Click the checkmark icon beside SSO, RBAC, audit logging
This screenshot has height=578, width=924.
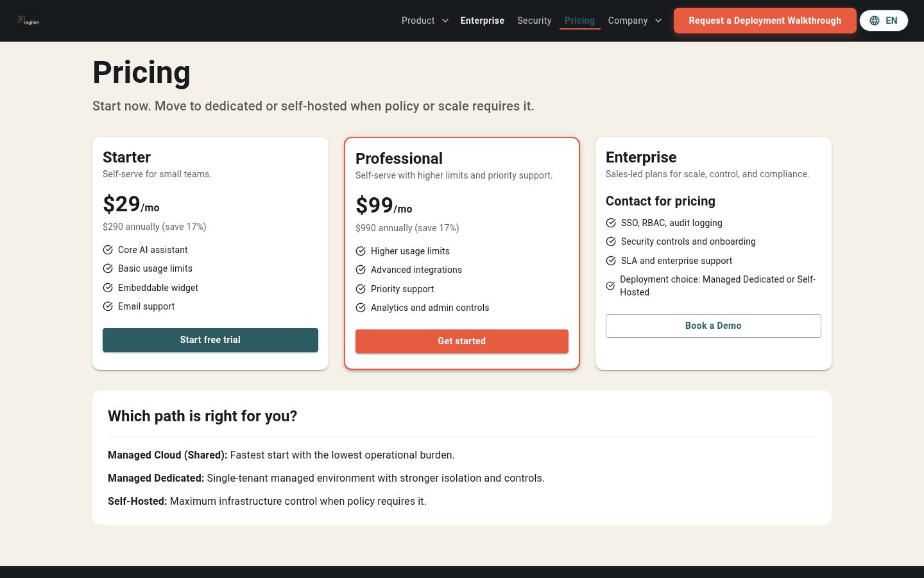[x=611, y=223]
